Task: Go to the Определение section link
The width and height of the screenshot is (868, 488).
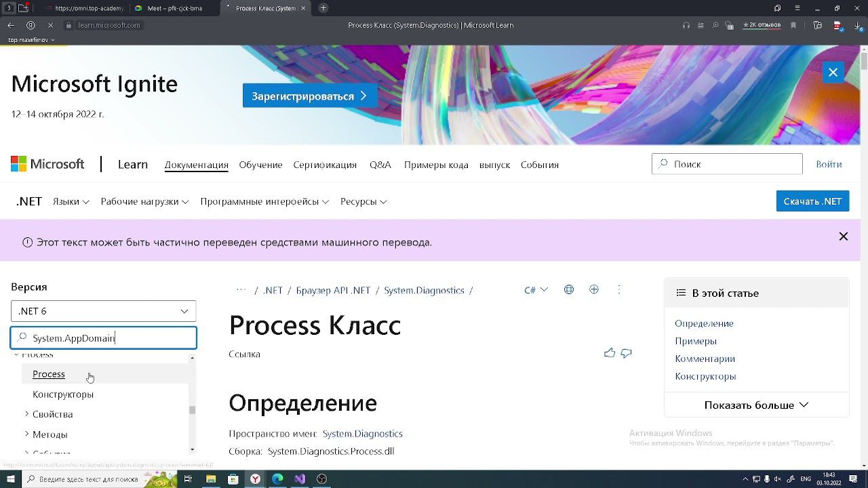Action: pyautogui.click(x=704, y=323)
